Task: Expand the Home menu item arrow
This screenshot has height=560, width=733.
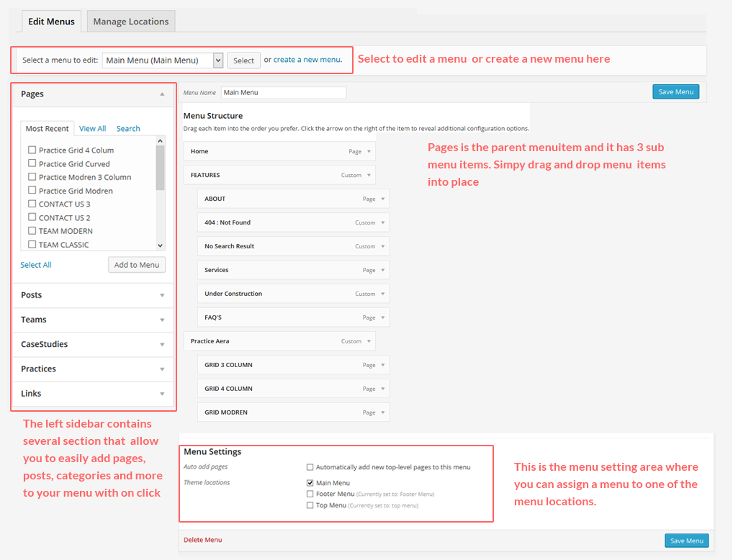Action: (x=369, y=152)
